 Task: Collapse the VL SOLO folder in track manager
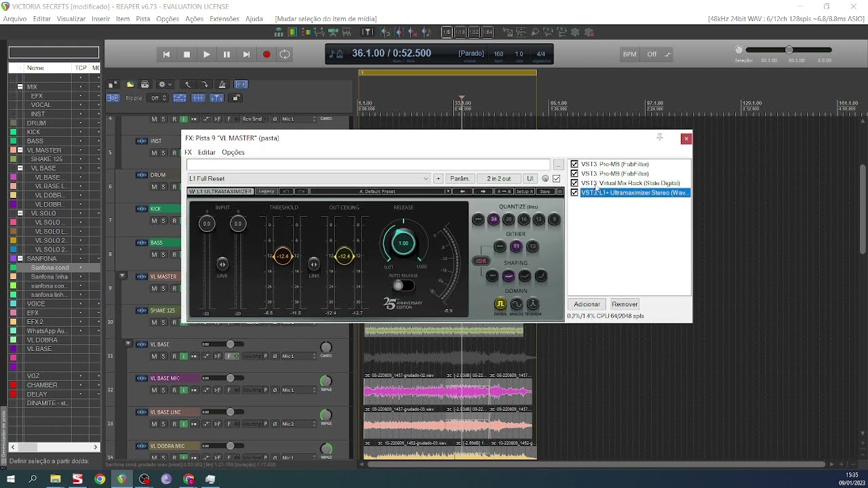[20, 213]
